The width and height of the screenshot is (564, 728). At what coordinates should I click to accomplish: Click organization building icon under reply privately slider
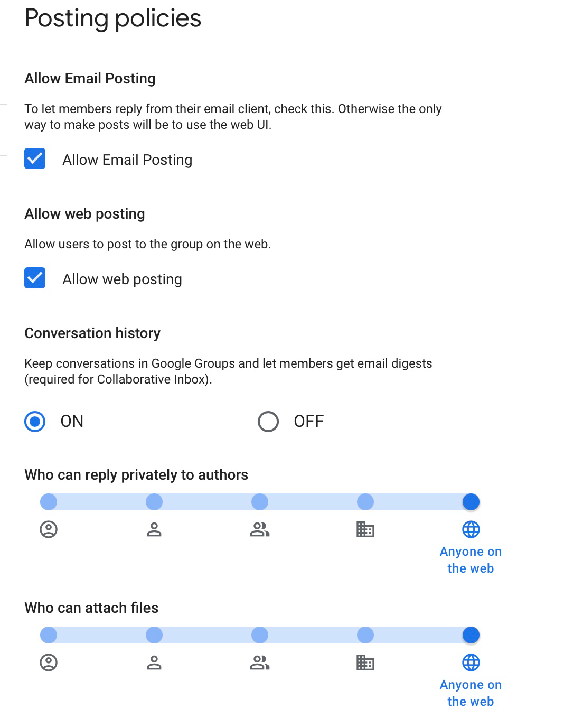click(365, 529)
